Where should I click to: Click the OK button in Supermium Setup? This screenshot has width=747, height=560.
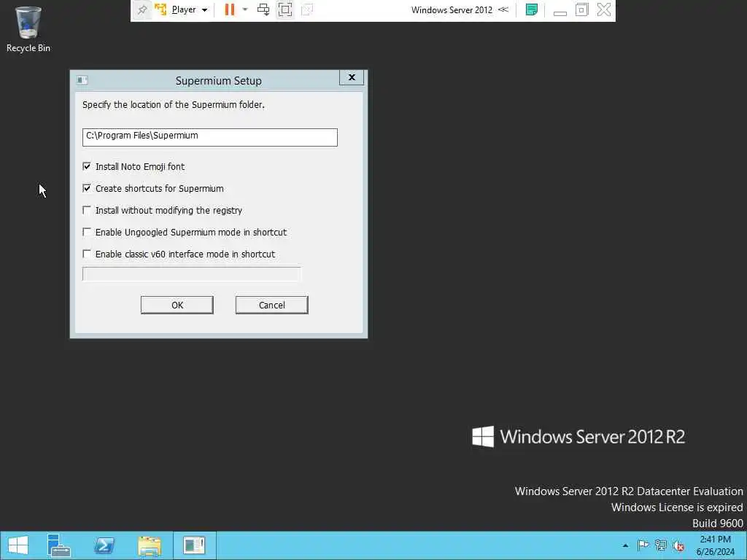(x=177, y=305)
